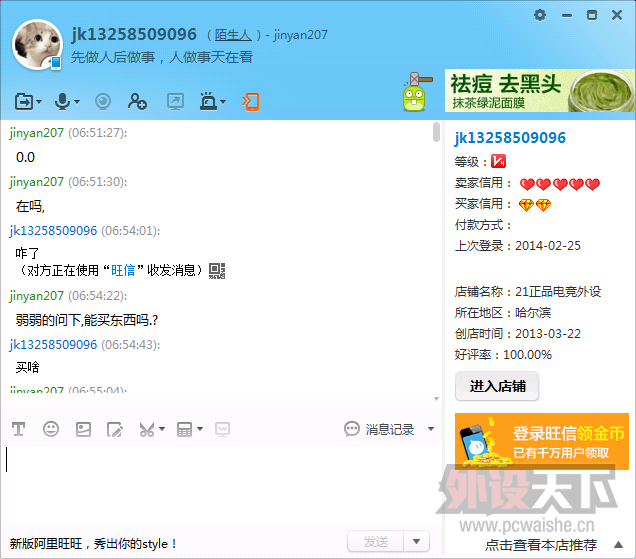The width and height of the screenshot is (636, 559).
Task: Open the emoji smiley picker
Action: click(x=51, y=429)
